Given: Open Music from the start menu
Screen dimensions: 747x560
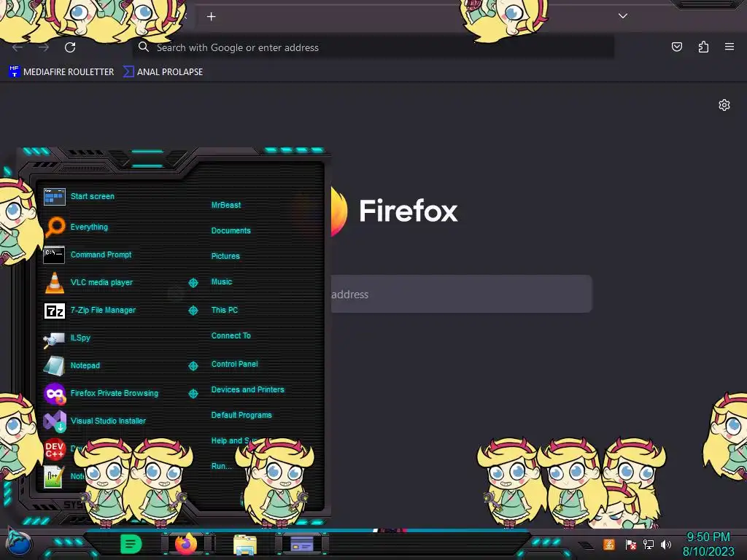Looking at the screenshot, I should [222, 282].
